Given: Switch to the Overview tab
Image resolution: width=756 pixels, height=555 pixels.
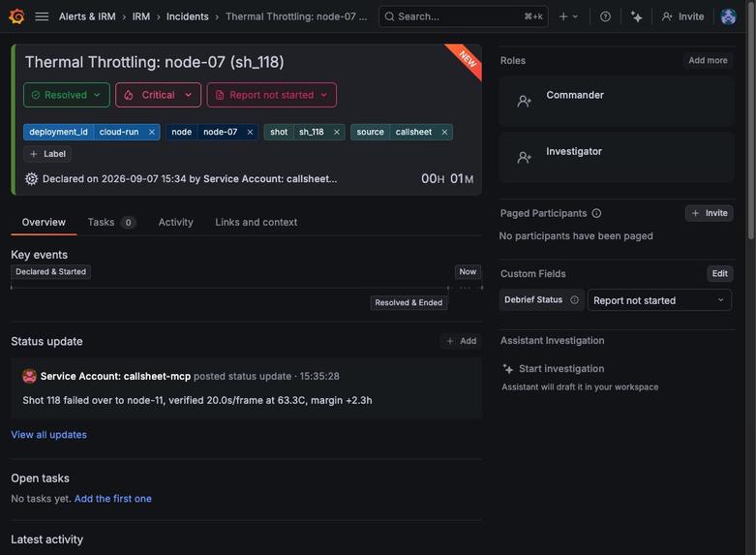Looking at the screenshot, I should 44,222.
